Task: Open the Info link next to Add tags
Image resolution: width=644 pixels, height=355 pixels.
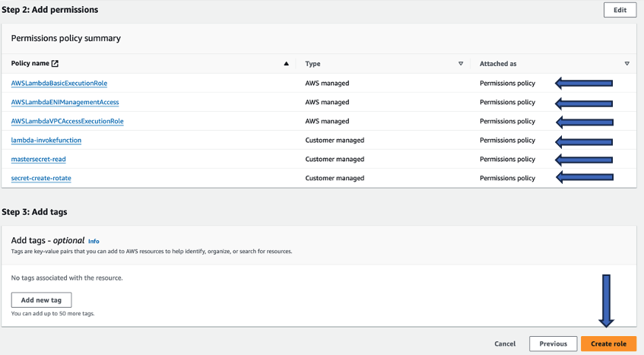Action: click(x=94, y=241)
